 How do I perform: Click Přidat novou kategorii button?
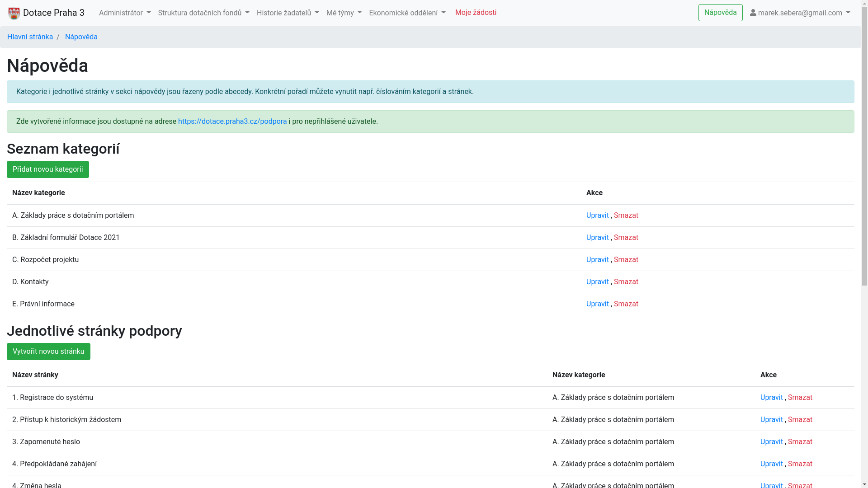pyautogui.click(x=48, y=169)
